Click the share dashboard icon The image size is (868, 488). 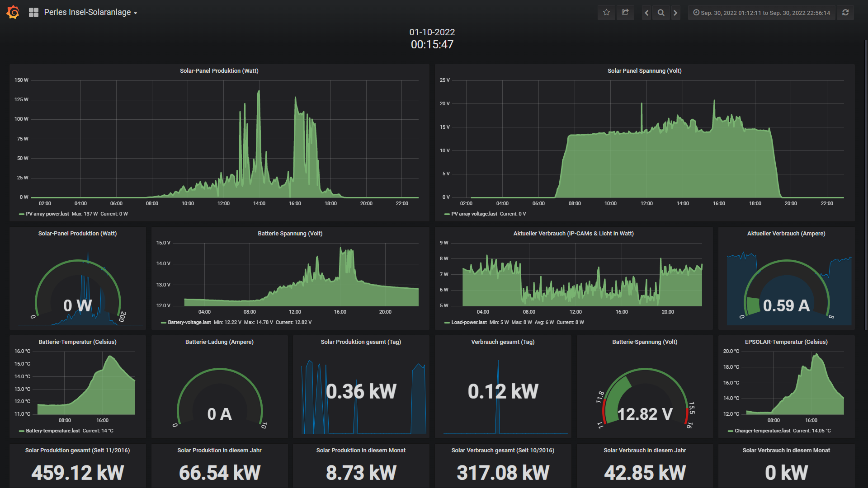(625, 13)
